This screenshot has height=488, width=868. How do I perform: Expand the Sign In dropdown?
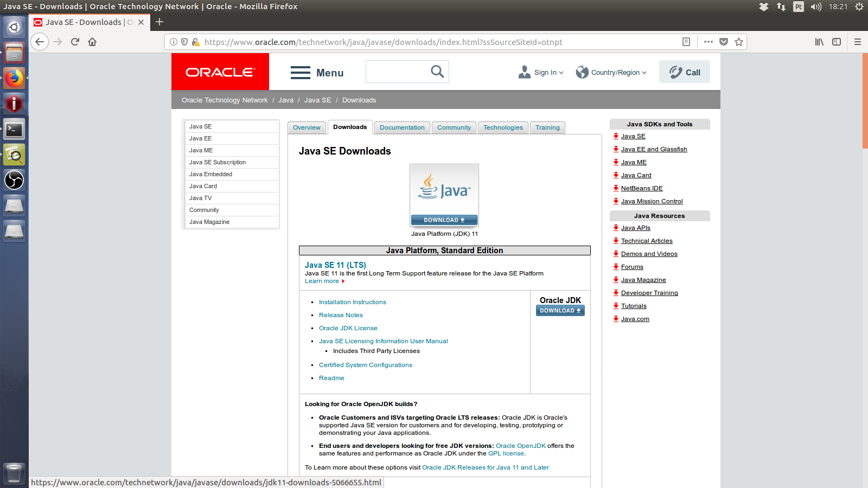[x=541, y=73]
